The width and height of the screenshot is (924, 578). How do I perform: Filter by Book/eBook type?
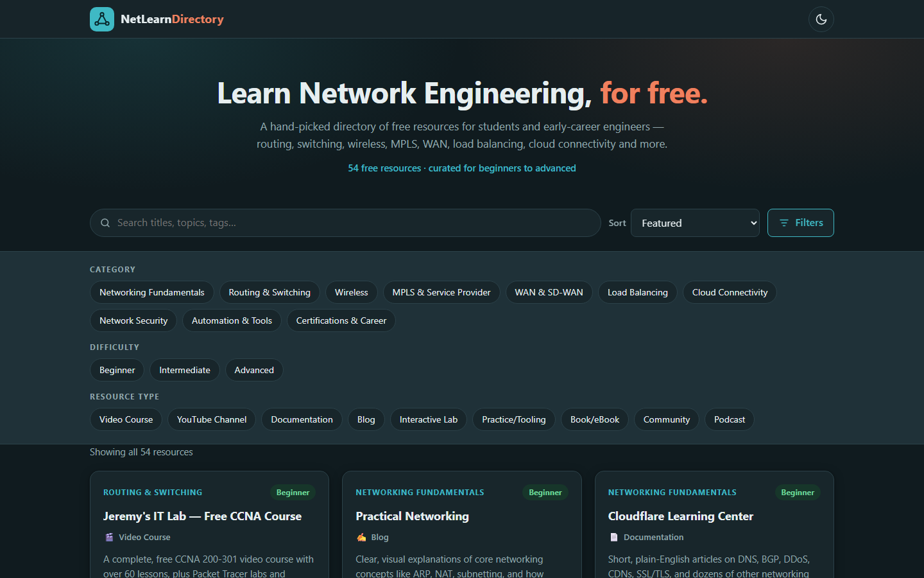tap(595, 419)
